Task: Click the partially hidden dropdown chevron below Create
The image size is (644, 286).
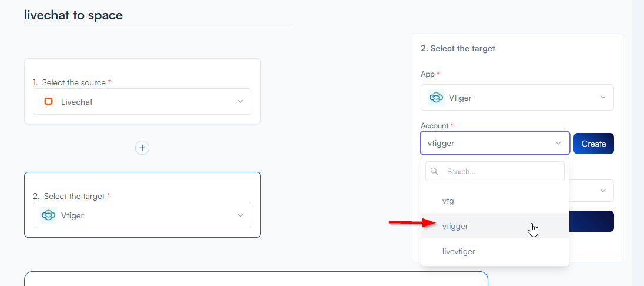Action: pyautogui.click(x=602, y=191)
